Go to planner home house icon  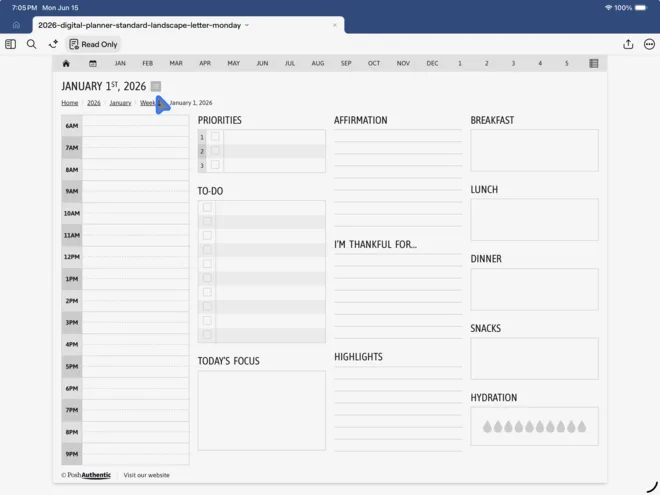tap(66, 64)
